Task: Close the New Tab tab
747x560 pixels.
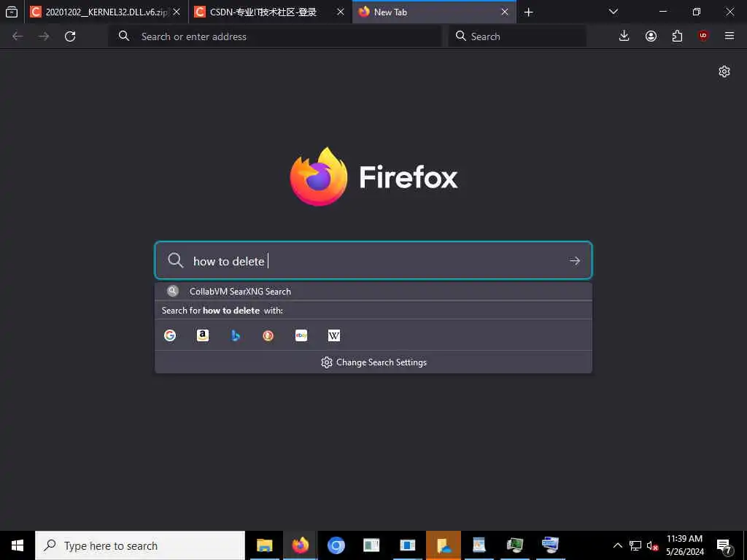Action: point(505,12)
